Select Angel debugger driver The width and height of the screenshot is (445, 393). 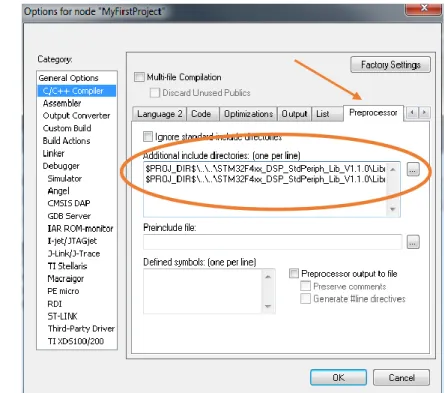[x=59, y=191]
